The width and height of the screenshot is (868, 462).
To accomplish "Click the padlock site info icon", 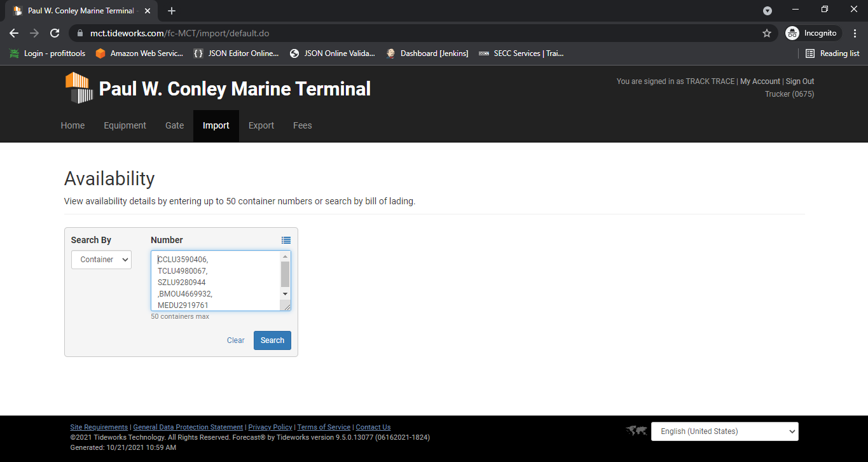I will tap(80, 33).
